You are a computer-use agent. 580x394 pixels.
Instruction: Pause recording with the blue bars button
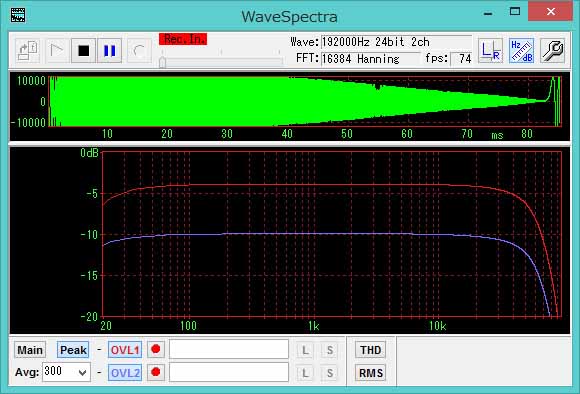[109, 50]
